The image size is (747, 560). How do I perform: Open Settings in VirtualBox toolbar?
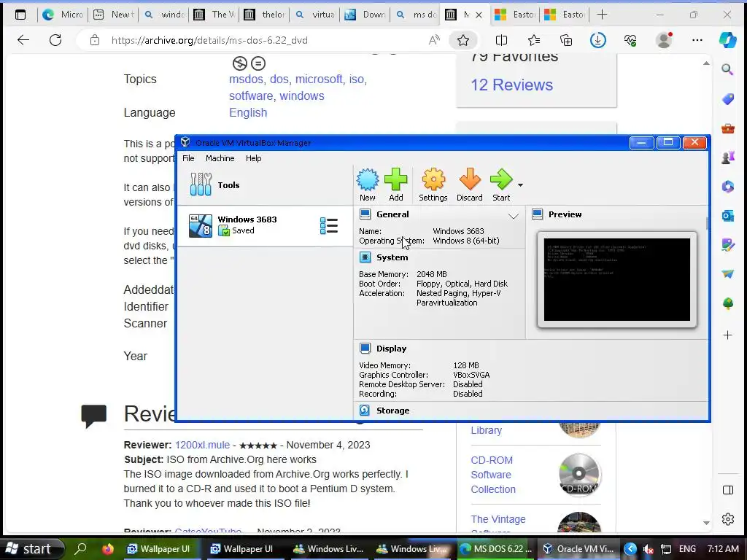[x=433, y=184]
